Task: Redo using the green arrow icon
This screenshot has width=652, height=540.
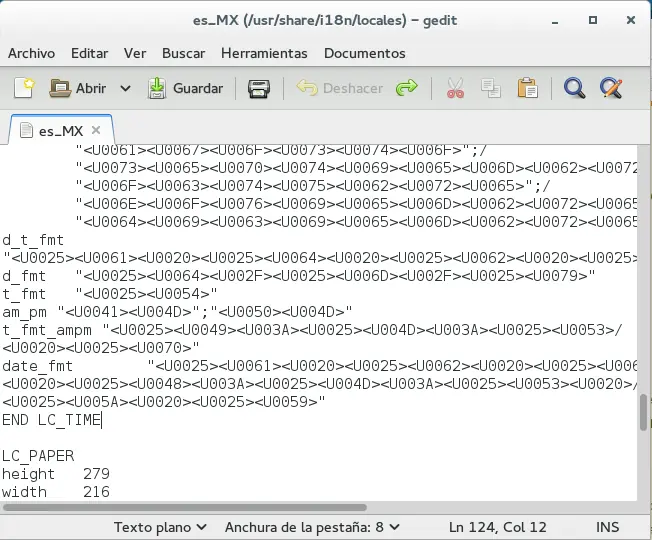Action: click(406, 88)
